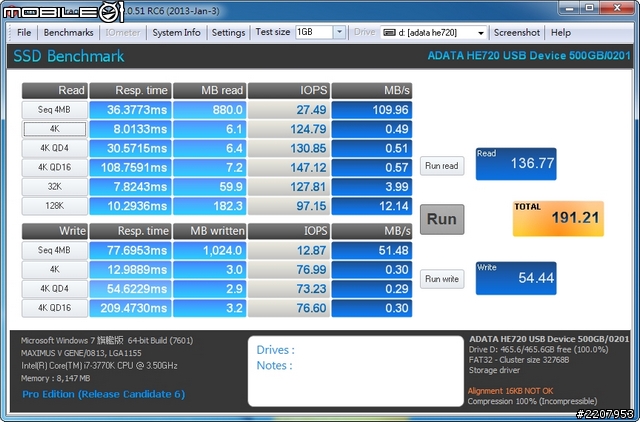Viewport: 640px width, 422px height.
Task: Toggle the write 4K QD4 test
Action: click(54, 289)
